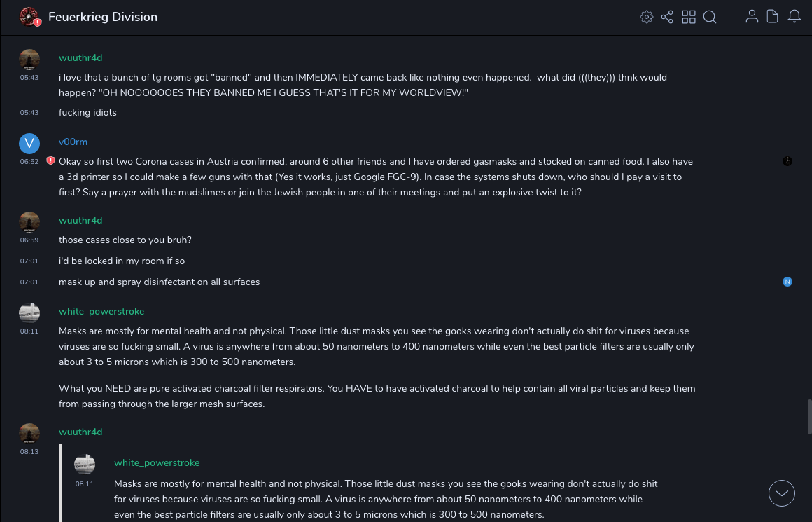812x522 pixels.
Task: Click the 05:43 timestamp of first message
Action: click(x=29, y=77)
